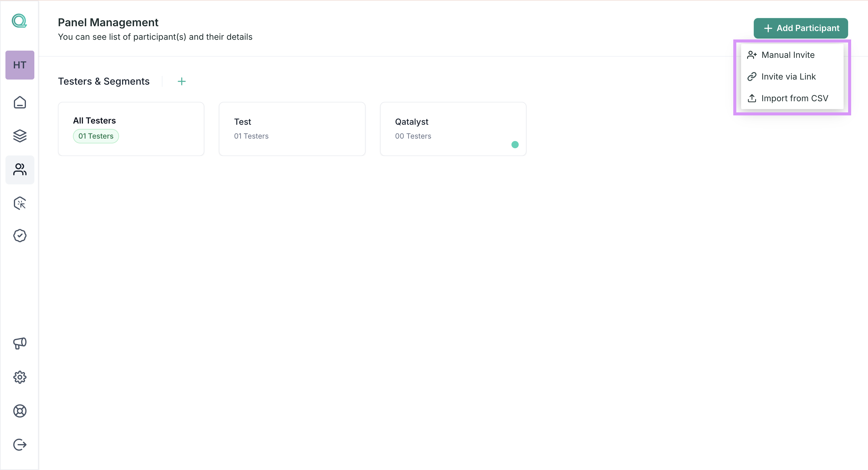Open the lifebuoy help icon
The width and height of the screenshot is (868, 470).
20,411
